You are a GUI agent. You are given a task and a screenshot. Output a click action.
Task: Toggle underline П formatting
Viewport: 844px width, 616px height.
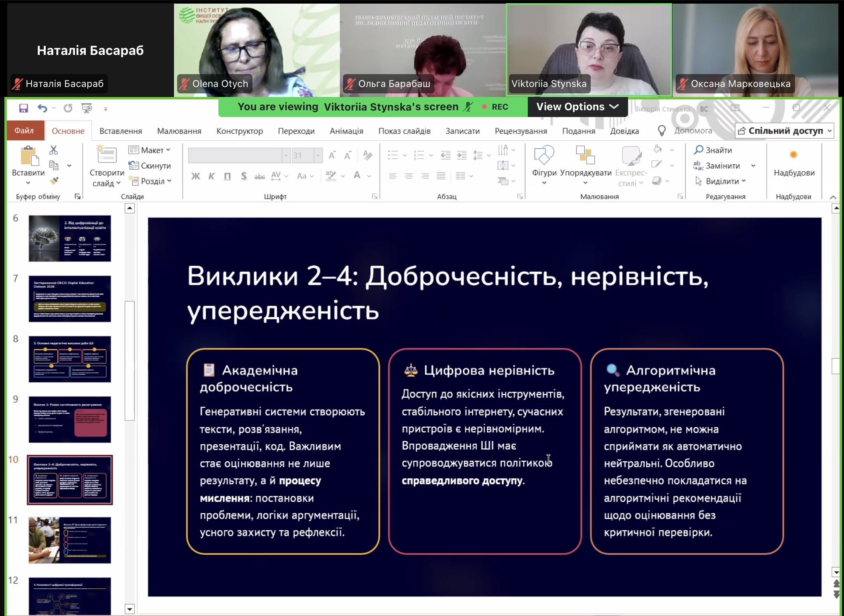pos(227,176)
